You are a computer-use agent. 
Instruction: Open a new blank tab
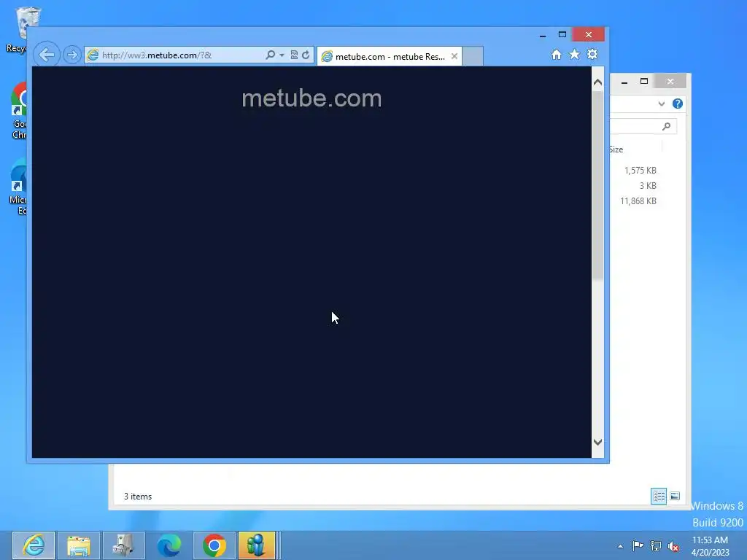(x=473, y=56)
